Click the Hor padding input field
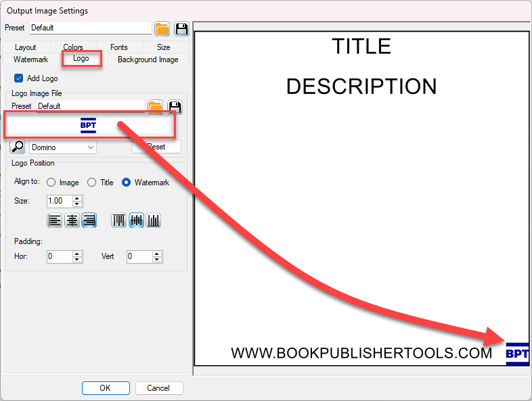This screenshot has width=532, height=401. [x=60, y=256]
